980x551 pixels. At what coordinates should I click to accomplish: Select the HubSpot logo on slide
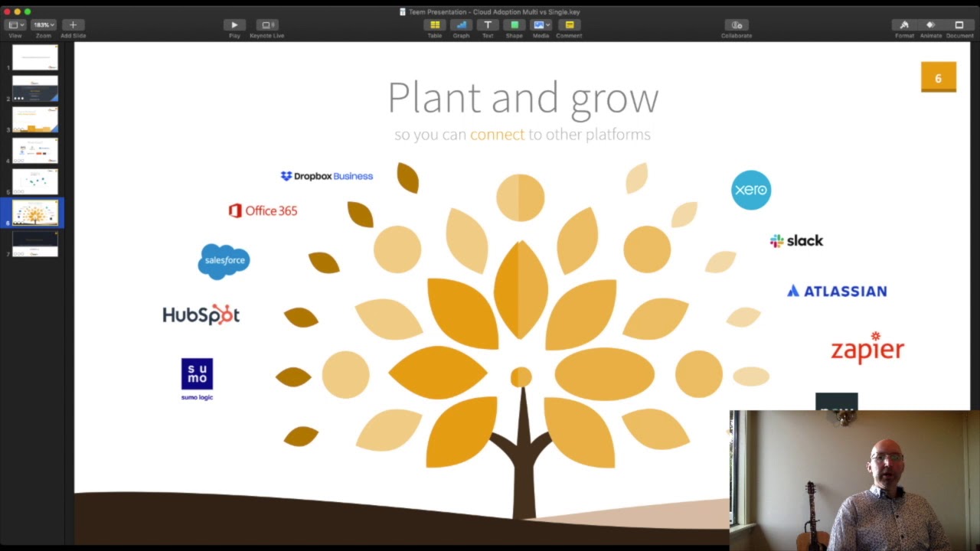(x=201, y=315)
